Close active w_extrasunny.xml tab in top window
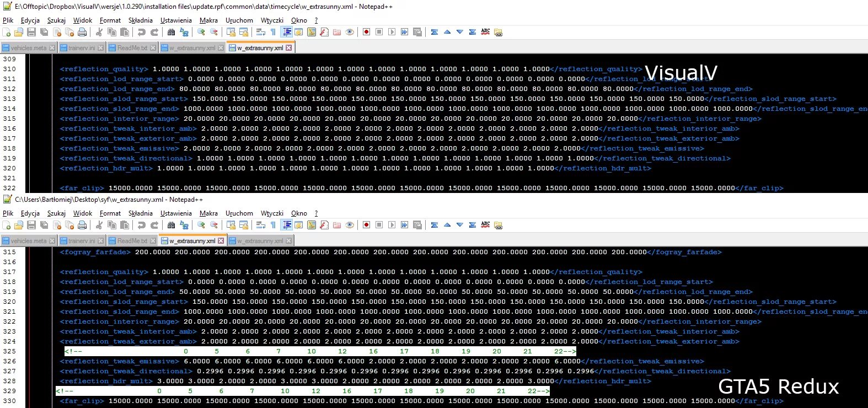Image resolution: width=868 pixels, height=408 pixels. (x=288, y=48)
